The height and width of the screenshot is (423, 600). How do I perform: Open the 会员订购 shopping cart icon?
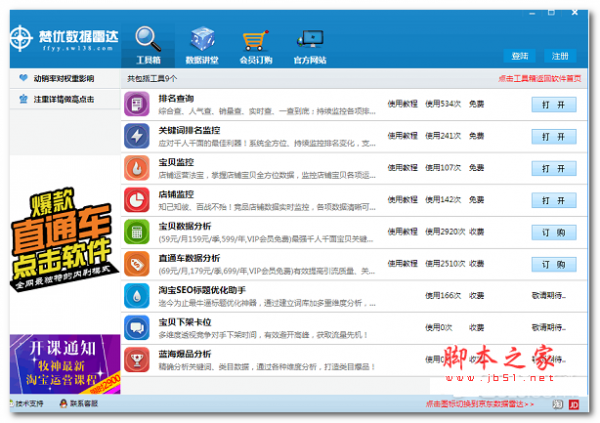(254, 43)
